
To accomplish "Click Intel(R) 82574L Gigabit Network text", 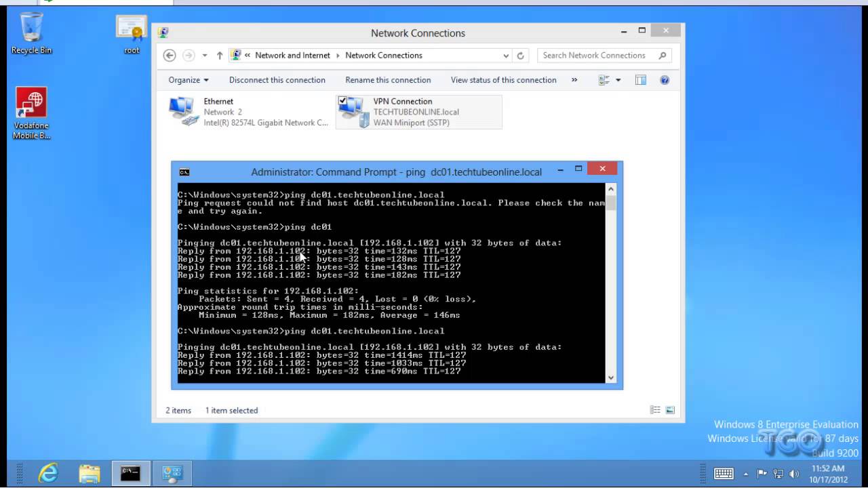I will (x=266, y=123).
